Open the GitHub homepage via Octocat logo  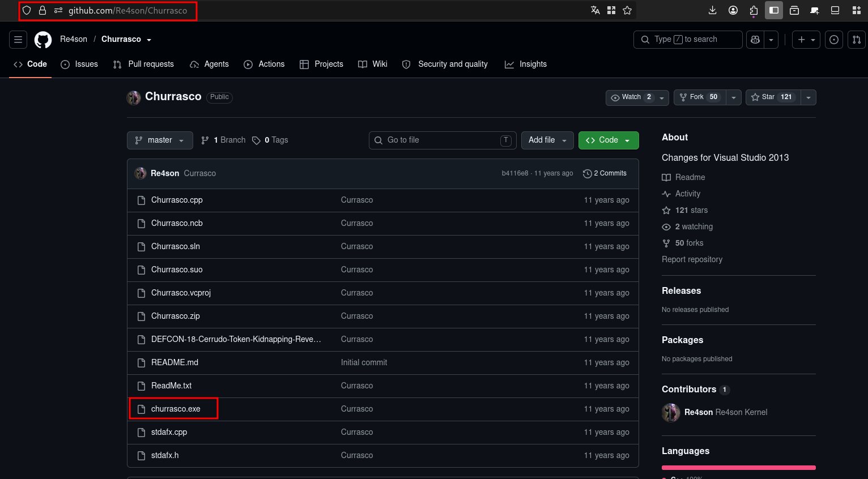43,40
